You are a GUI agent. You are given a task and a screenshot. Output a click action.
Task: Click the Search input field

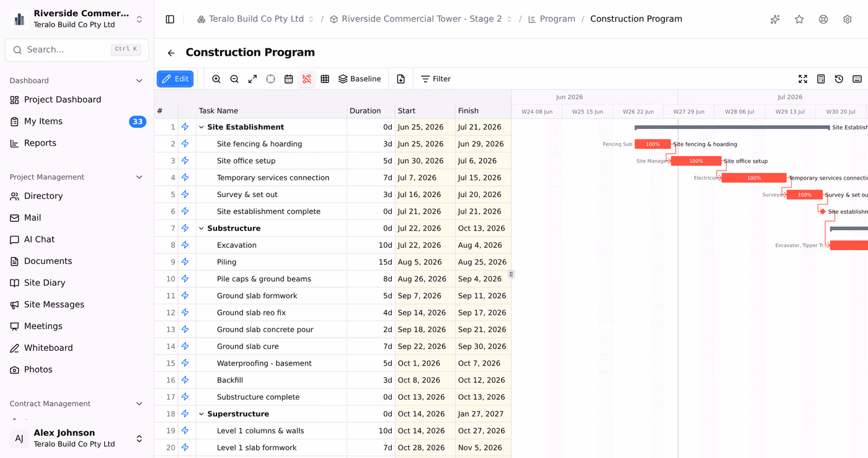(x=77, y=50)
